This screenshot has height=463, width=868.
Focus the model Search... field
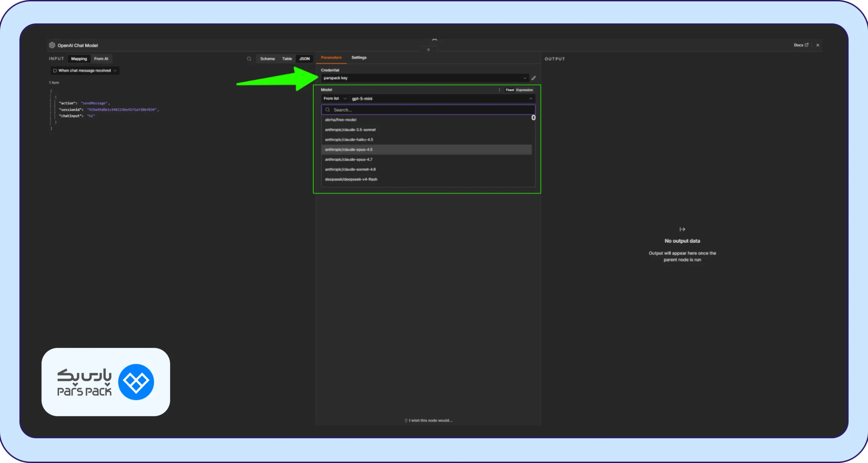point(428,110)
